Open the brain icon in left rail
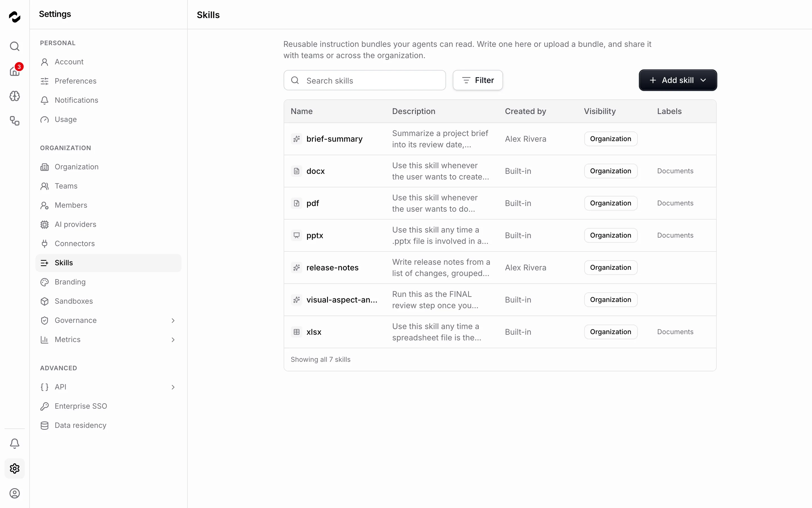 coord(14,96)
